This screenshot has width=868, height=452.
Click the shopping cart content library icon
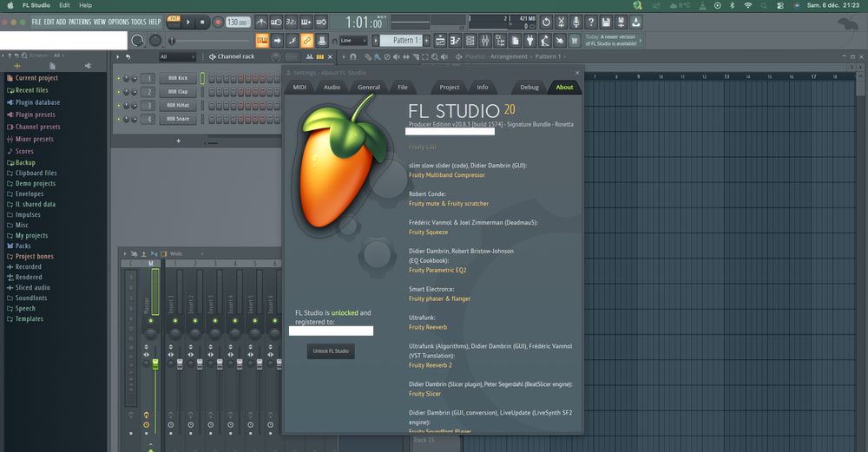click(x=575, y=41)
